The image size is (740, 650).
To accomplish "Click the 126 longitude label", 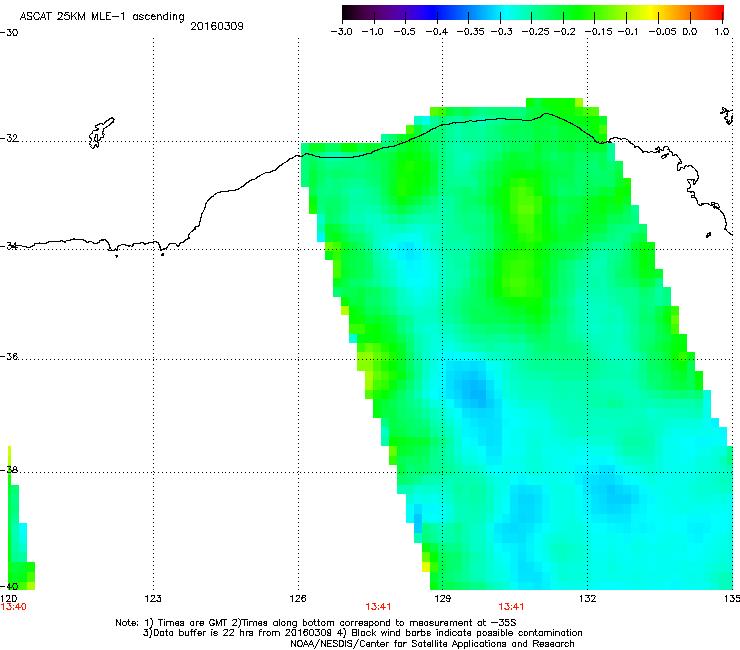I will (x=298, y=599).
